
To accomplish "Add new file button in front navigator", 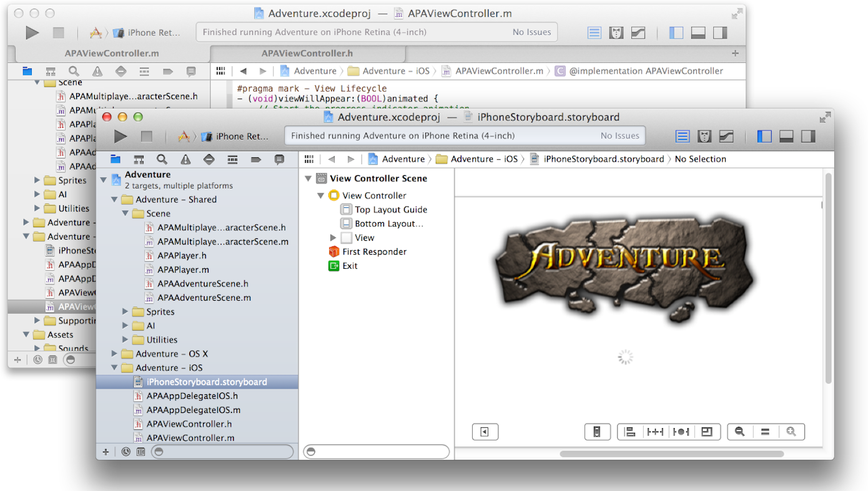I will (x=106, y=452).
